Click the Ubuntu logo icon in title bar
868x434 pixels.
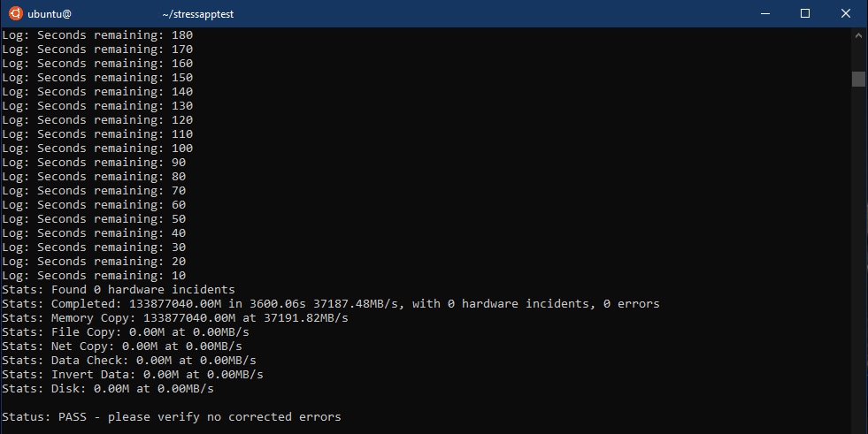[x=16, y=13]
